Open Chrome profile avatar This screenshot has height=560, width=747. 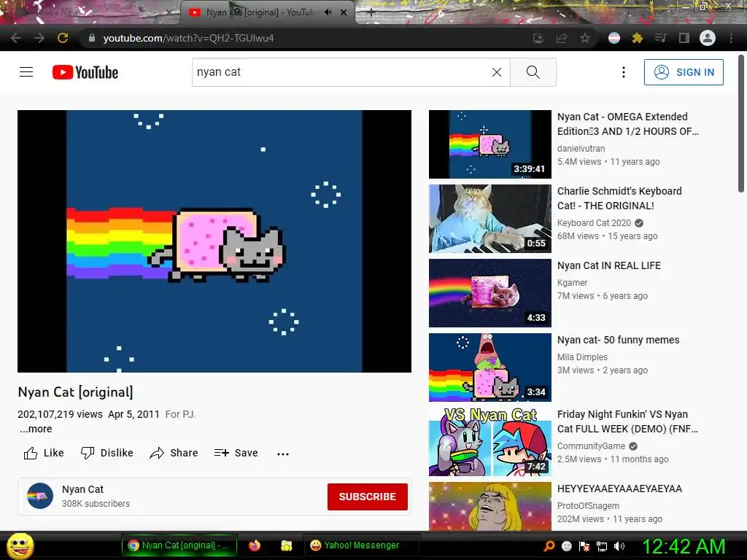pos(708,38)
